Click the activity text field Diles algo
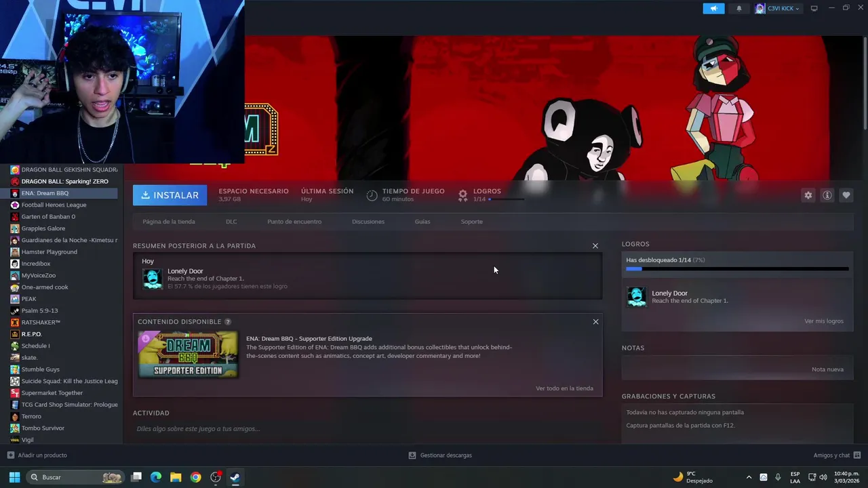 (x=366, y=429)
